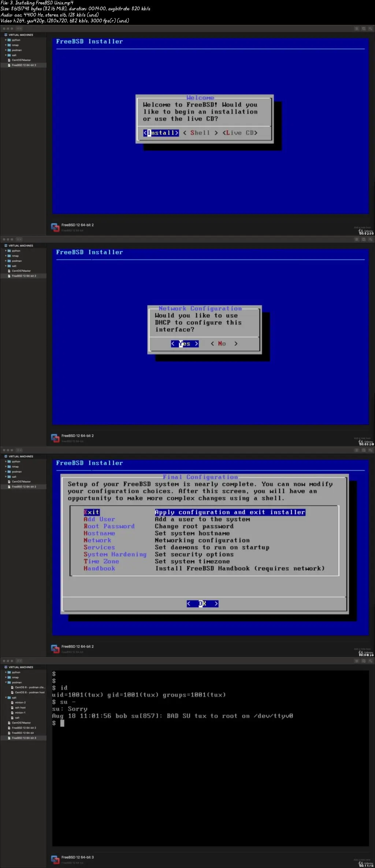The width and height of the screenshot is (375, 868).
Task: Expand the nmap folder in the terminal frame
Action: pyautogui.click(x=6, y=677)
